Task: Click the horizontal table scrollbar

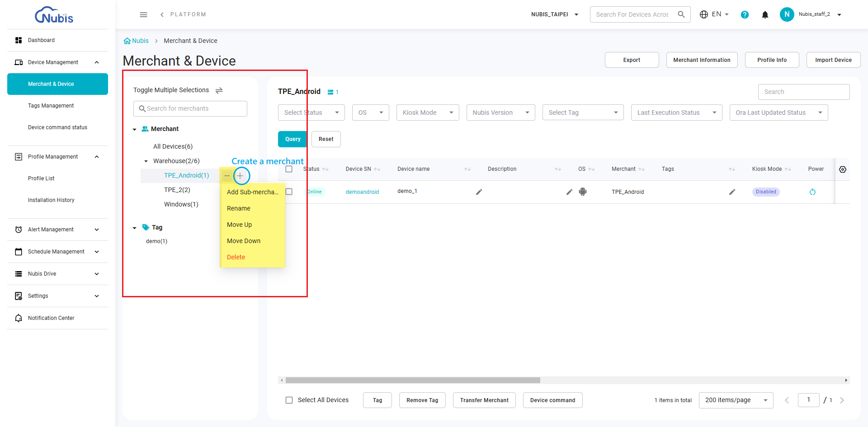Action: 413,380
